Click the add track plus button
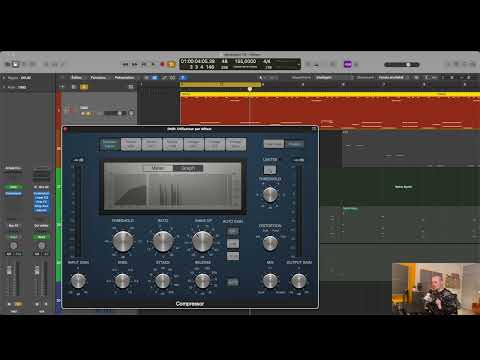Screen dimensions: 480x360 click(x=62, y=87)
